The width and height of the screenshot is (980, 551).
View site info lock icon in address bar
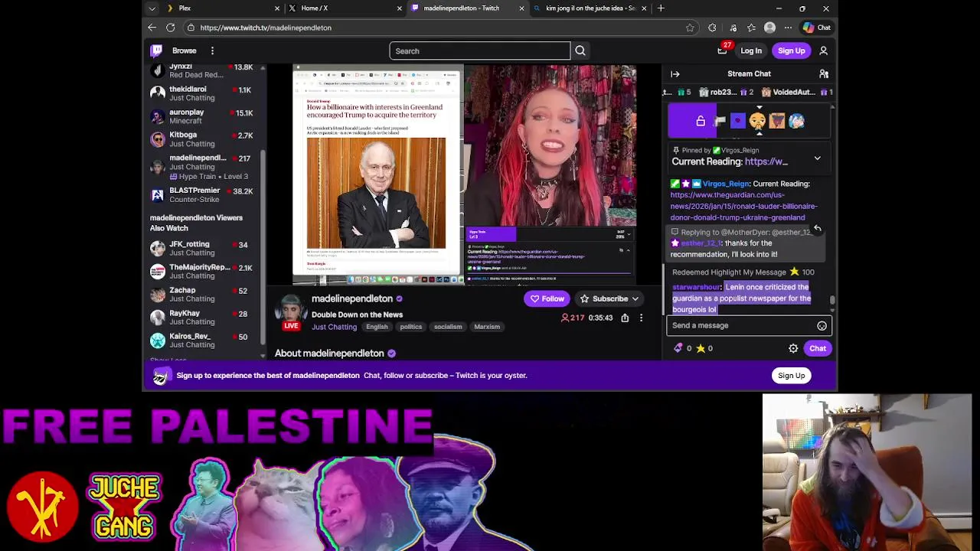(191, 28)
